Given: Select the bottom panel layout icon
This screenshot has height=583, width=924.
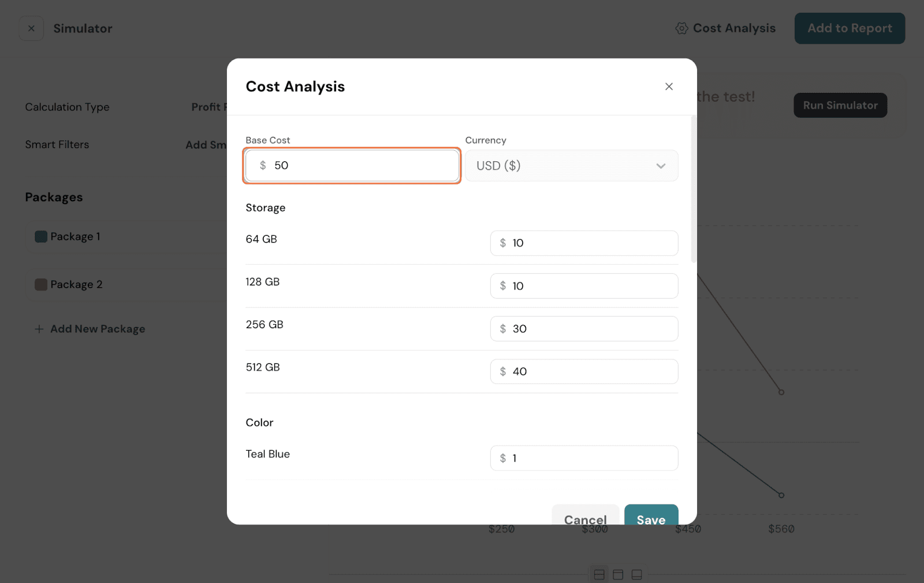Looking at the screenshot, I should point(636,574).
